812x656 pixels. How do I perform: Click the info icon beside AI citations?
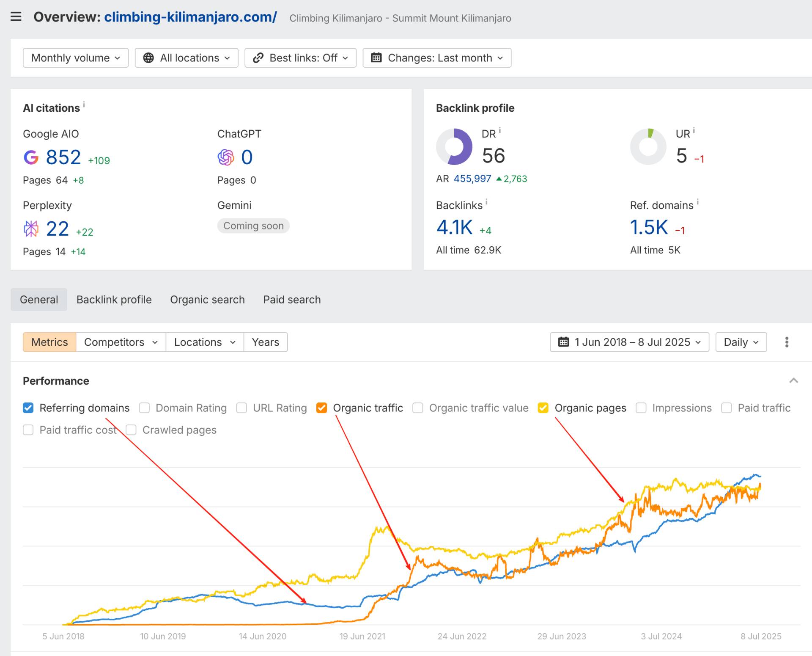click(84, 104)
